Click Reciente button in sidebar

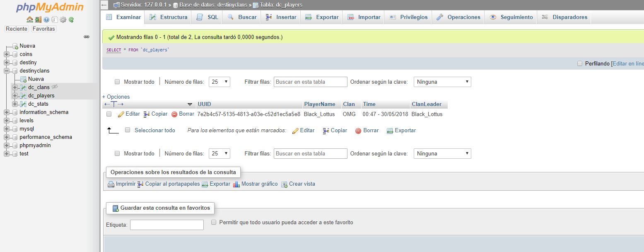[x=17, y=29]
